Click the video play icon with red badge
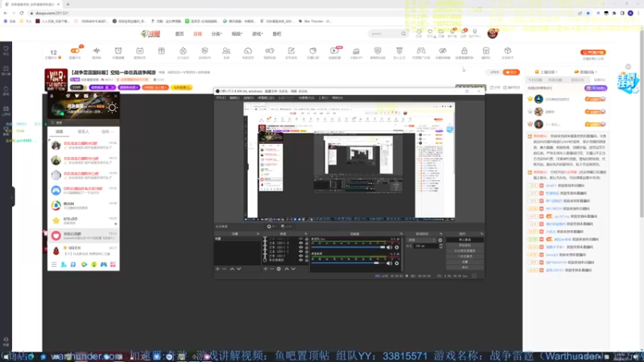Screen dimensions: 644x362 coord(334,51)
